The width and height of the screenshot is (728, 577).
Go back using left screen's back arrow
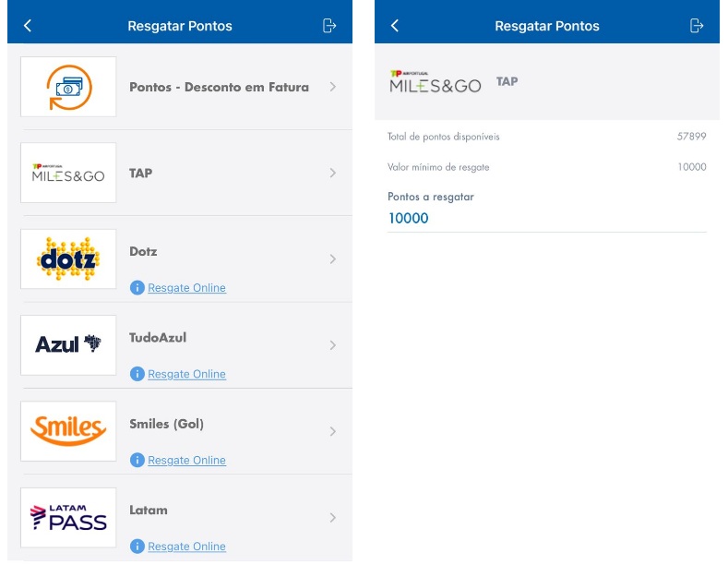coord(28,26)
